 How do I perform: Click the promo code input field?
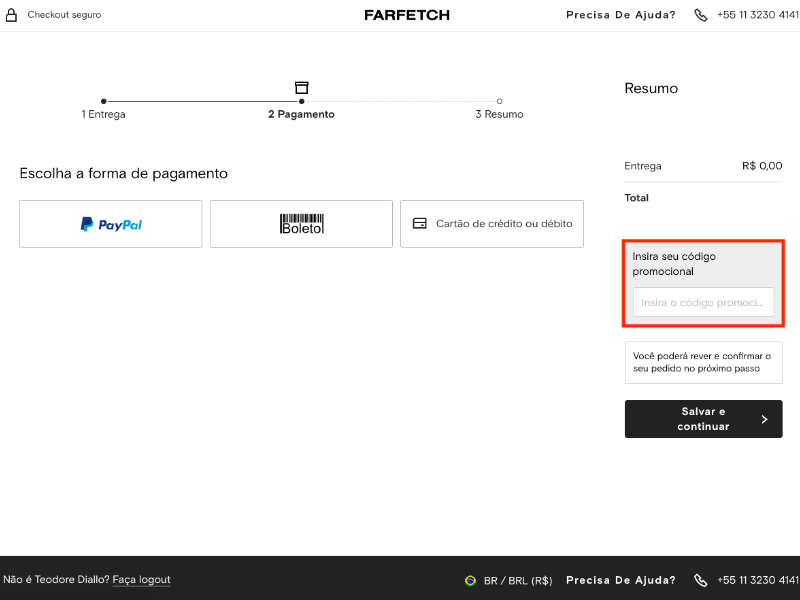pyautogui.click(x=704, y=302)
